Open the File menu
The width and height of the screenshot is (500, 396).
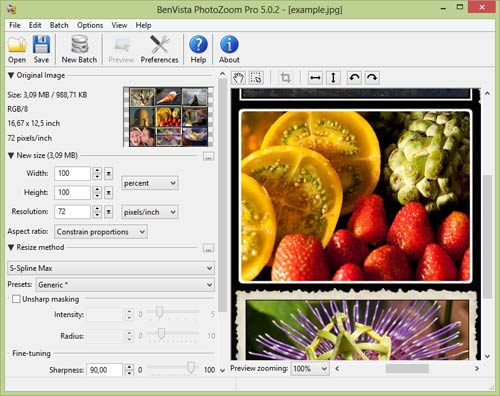tap(15, 25)
